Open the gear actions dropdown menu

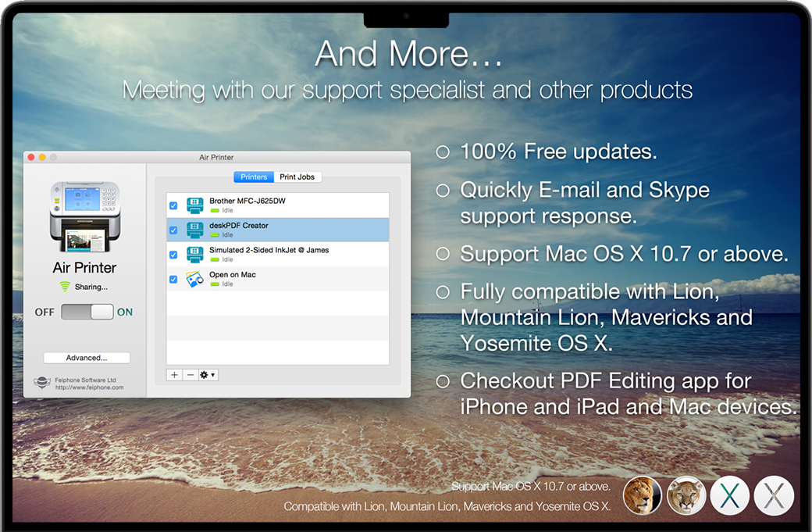[208, 374]
